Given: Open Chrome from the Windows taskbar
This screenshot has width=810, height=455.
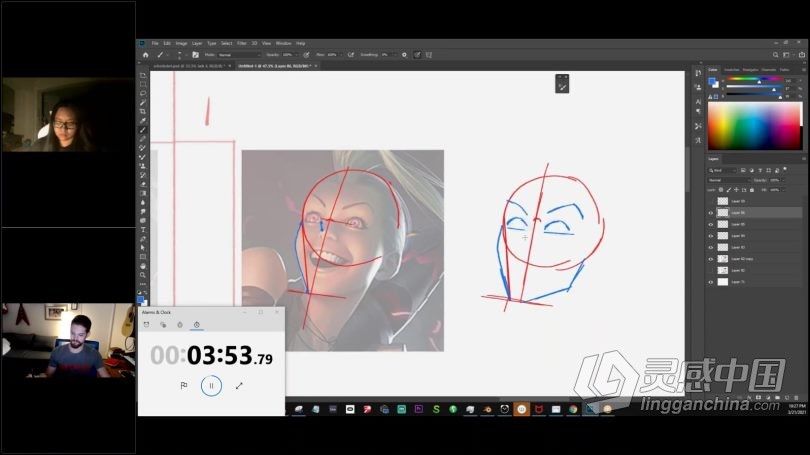Looking at the screenshot, I should pyautogui.click(x=573, y=409).
